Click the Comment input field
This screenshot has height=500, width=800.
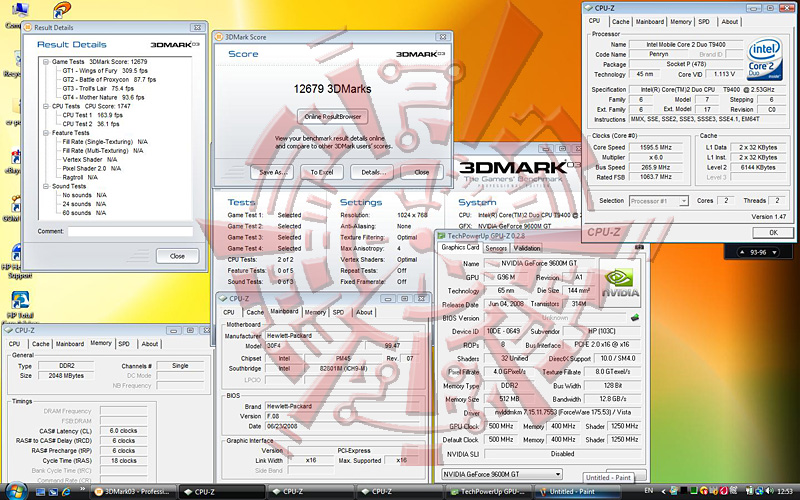click(131, 232)
